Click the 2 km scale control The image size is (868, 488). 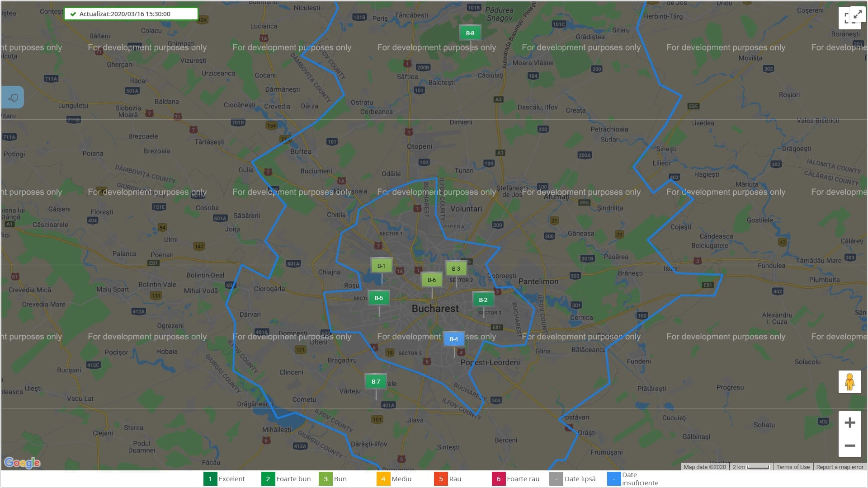pos(751,467)
